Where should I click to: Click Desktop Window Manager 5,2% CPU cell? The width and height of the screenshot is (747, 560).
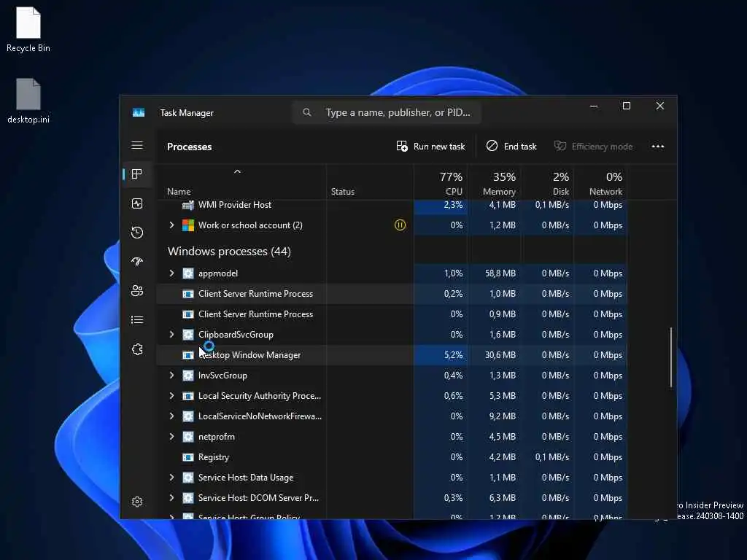(x=441, y=355)
